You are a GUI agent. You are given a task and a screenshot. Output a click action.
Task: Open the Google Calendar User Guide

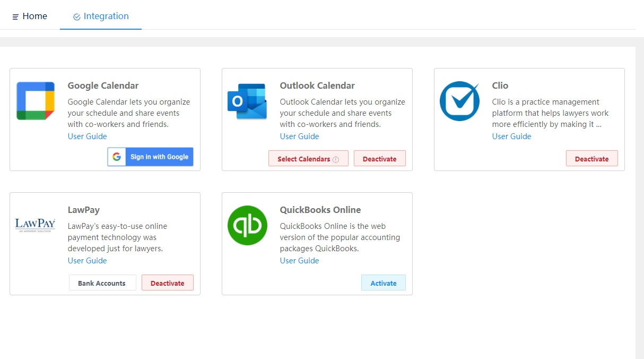point(88,136)
